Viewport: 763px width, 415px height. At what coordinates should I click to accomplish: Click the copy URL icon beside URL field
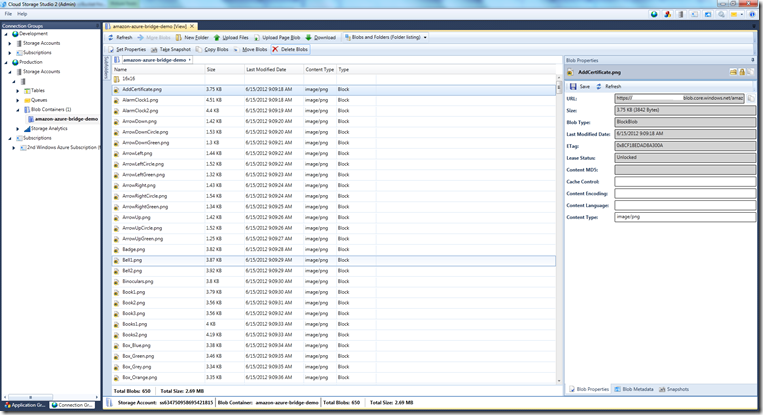pos(749,99)
